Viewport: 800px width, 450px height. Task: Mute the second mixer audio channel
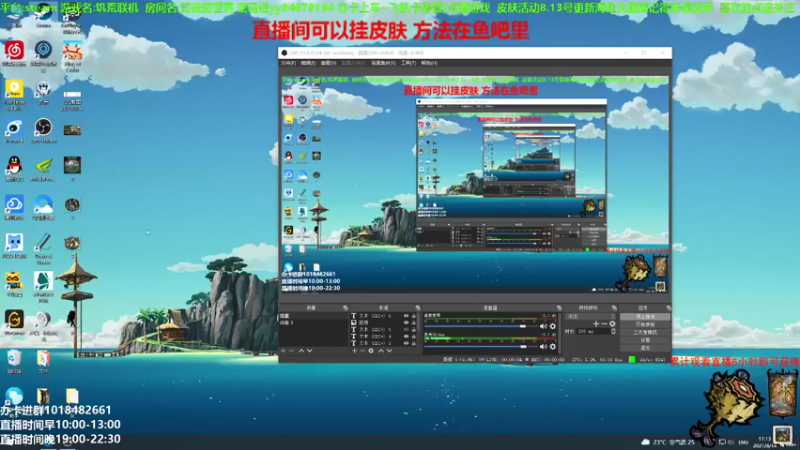click(x=543, y=346)
